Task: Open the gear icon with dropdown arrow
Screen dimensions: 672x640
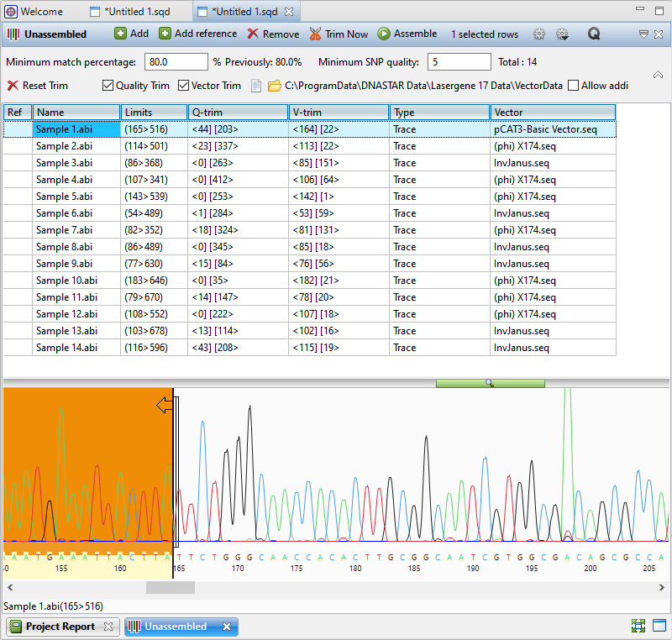Action: 562,34
